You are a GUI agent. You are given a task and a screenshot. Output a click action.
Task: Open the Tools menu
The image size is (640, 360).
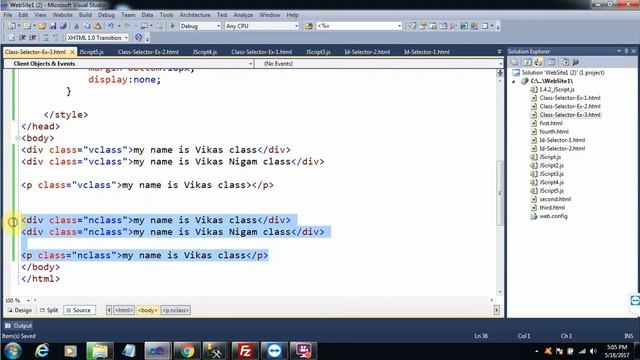[x=166, y=15]
